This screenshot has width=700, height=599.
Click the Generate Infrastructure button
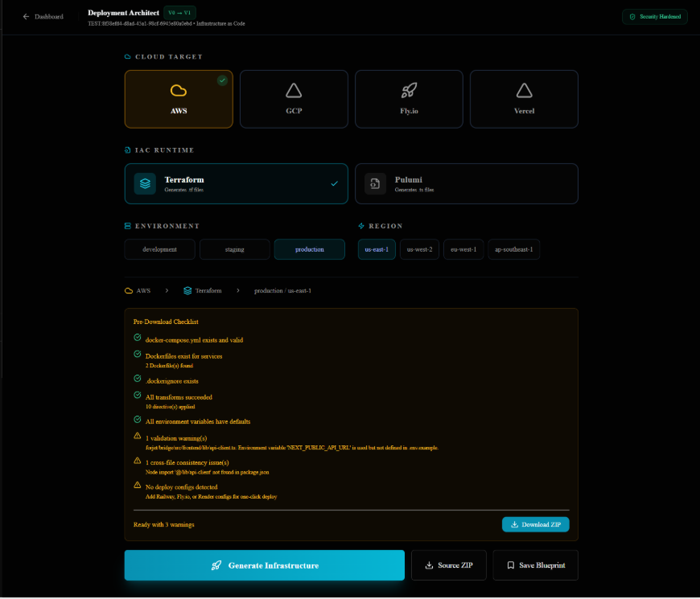click(265, 565)
